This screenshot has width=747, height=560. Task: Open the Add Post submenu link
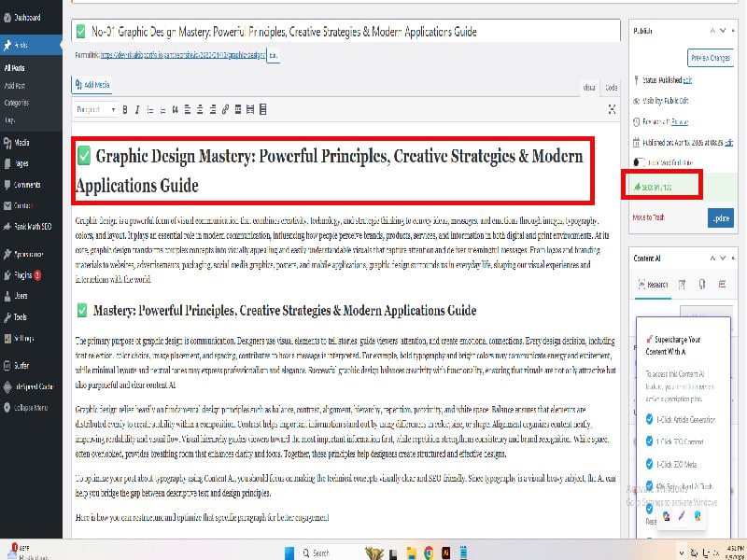15,86
